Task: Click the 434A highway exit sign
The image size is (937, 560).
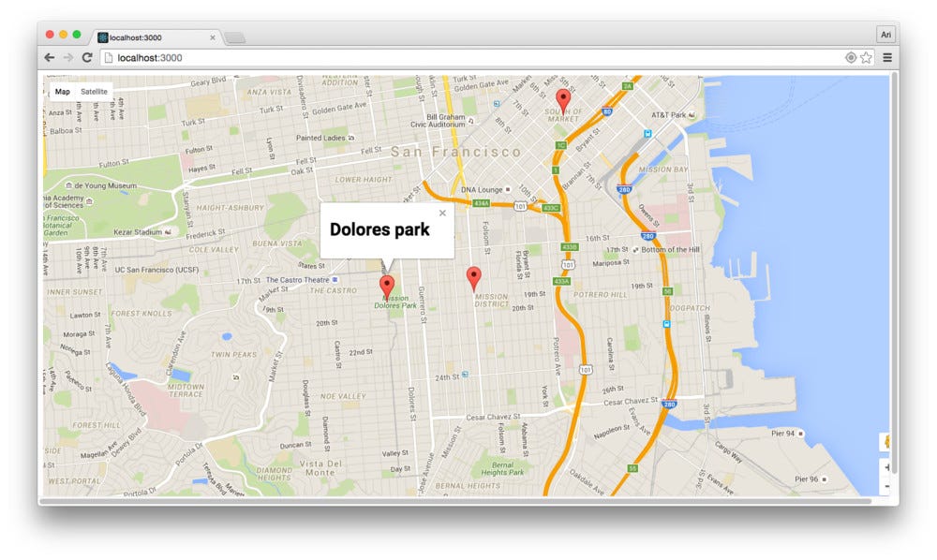Action: (x=481, y=203)
